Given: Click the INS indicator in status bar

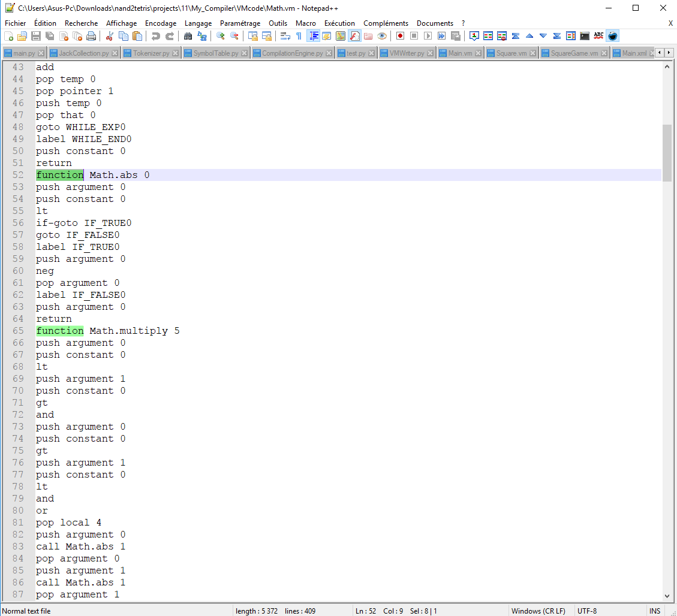Looking at the screenshot, I should pyautogui.click(x=654, y=611).
